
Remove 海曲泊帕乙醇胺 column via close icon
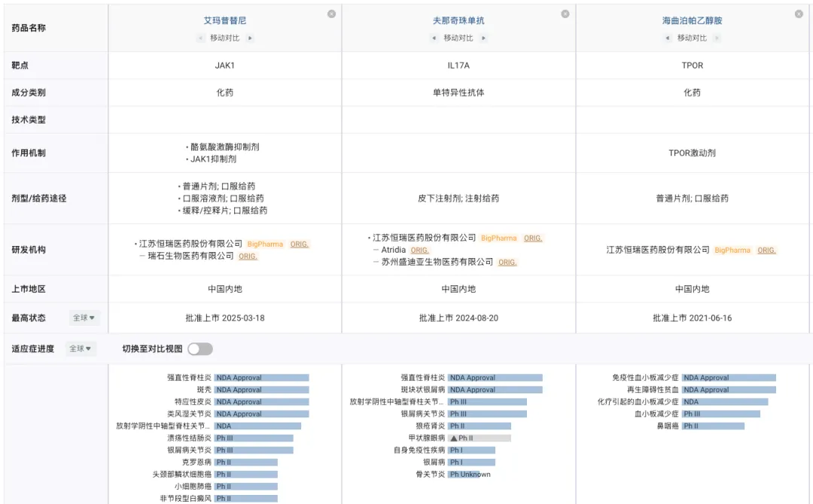[799, 14]
